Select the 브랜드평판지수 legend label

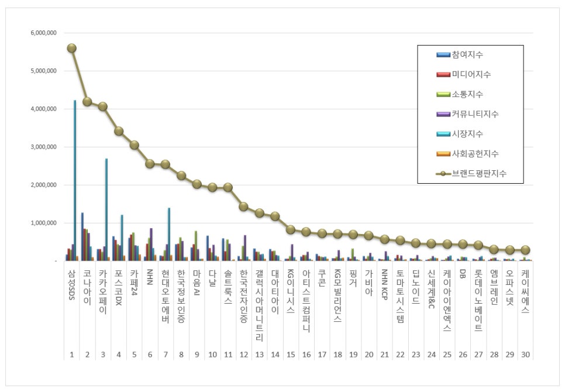point(479,174)
